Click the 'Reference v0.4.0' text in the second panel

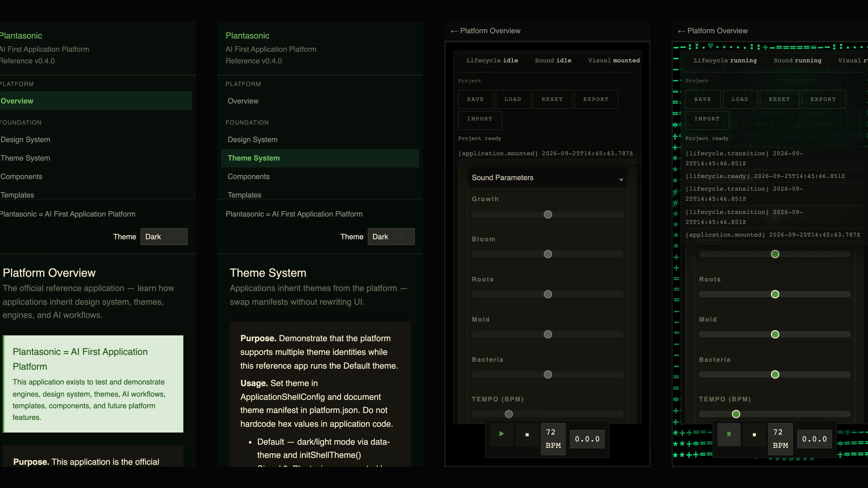click(254, 61)
